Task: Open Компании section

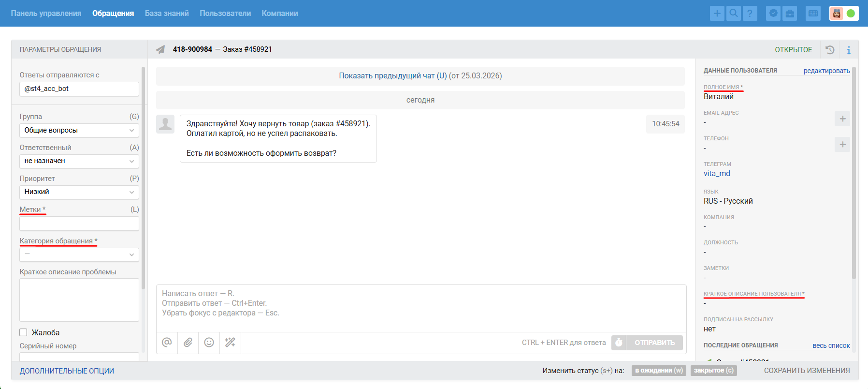Action: (x=280, y=13)
